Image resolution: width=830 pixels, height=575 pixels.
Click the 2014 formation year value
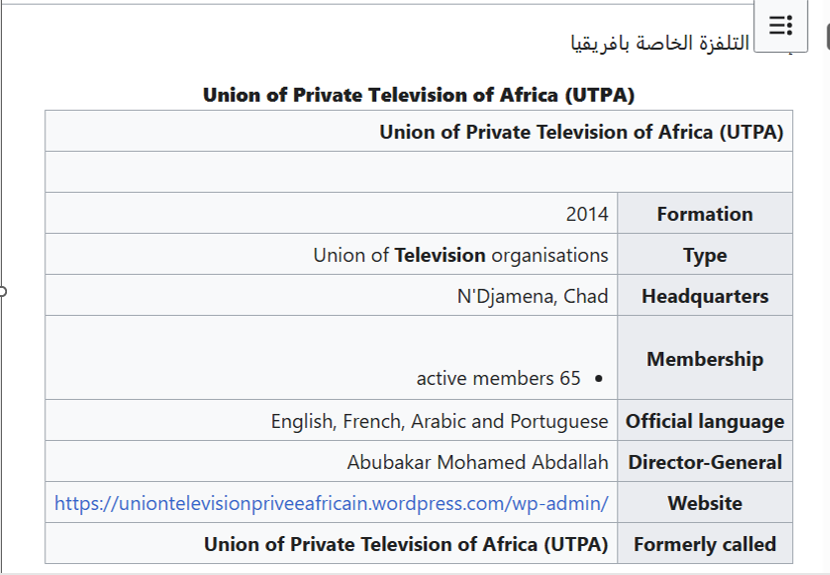click(587, 214)
